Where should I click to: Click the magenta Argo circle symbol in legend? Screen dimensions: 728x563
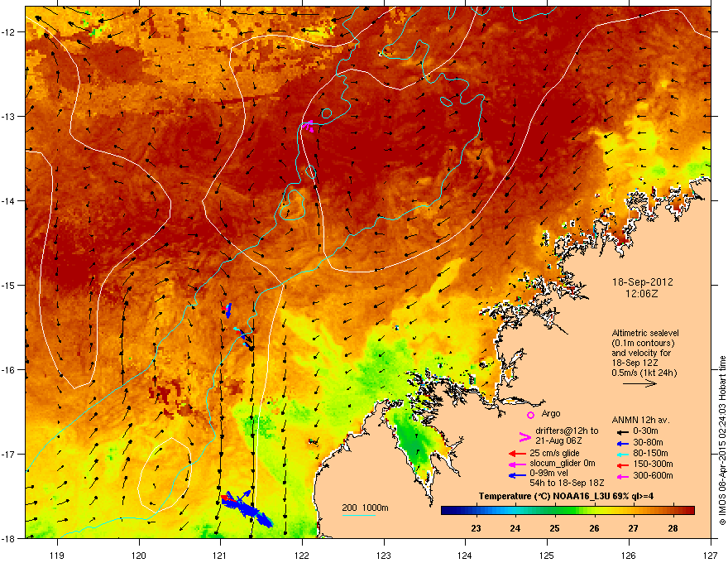tap(530, 415)
